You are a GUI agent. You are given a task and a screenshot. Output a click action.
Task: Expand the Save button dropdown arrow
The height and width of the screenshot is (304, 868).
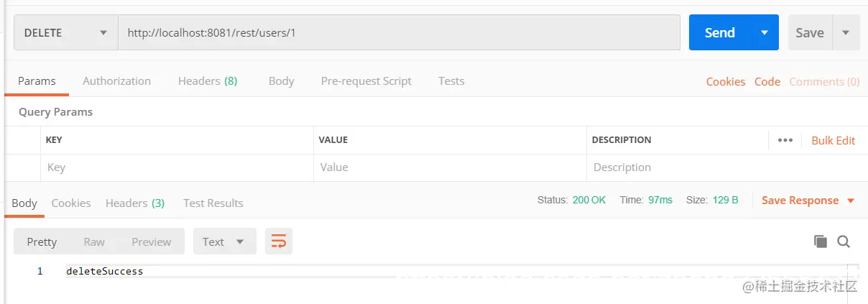pyautogui.click(x=846, y=33)
